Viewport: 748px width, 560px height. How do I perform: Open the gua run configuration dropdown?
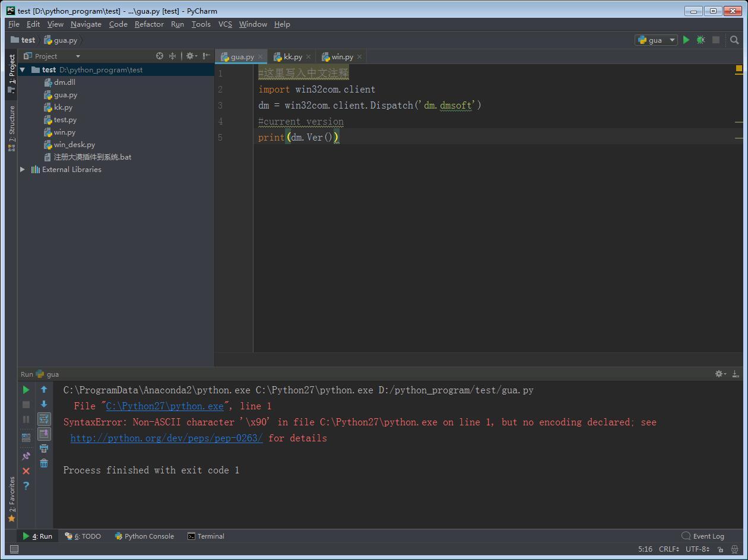point(656,40)
